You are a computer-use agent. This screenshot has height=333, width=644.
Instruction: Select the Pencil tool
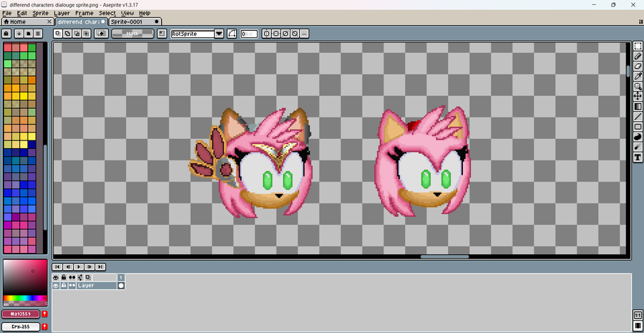pos(638,57)
